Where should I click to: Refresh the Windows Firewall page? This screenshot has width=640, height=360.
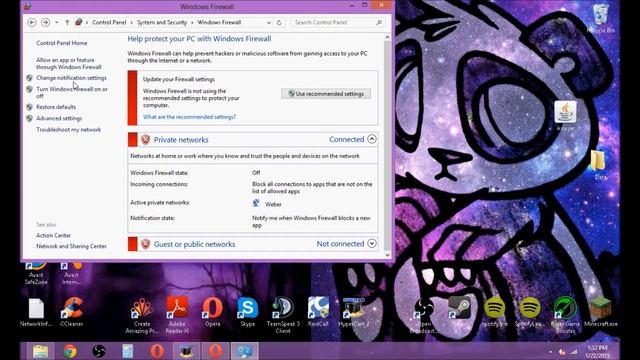click(x=279, y=23)
